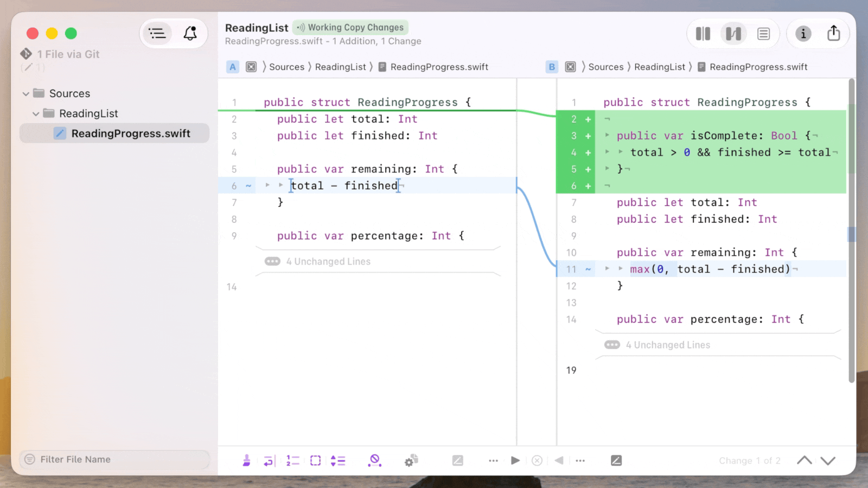This screenshot has height=488, width=868.
Task: Click the tilde marker on line 6
Action: pyautogui.click(x=248, y=185)
